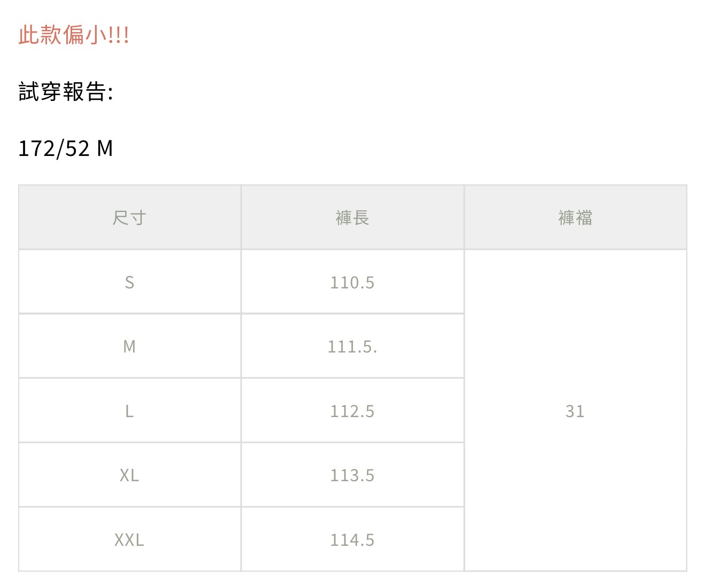Select the 113.5 length value

click(x=352, y=475)
